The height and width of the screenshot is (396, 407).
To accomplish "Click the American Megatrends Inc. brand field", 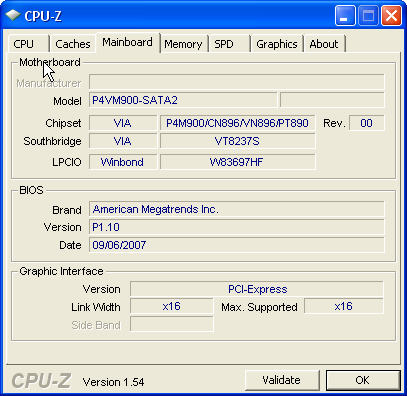I will pos(237,209).
